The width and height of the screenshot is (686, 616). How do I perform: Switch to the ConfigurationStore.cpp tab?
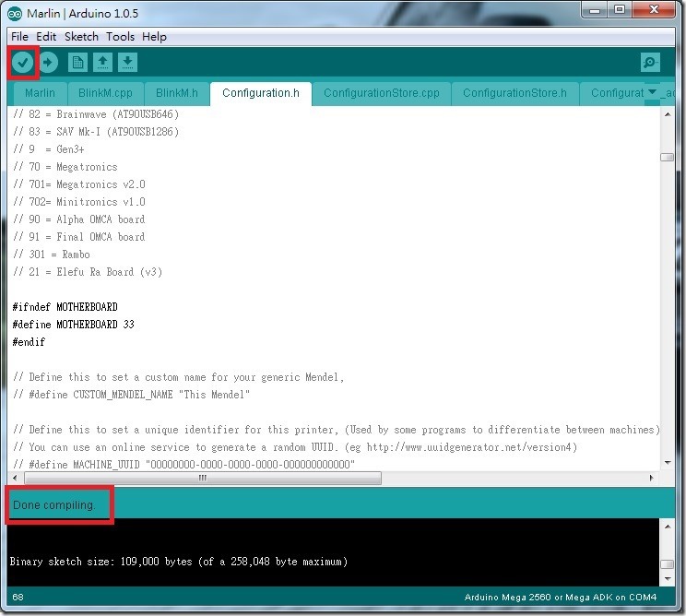coord(382,93)
